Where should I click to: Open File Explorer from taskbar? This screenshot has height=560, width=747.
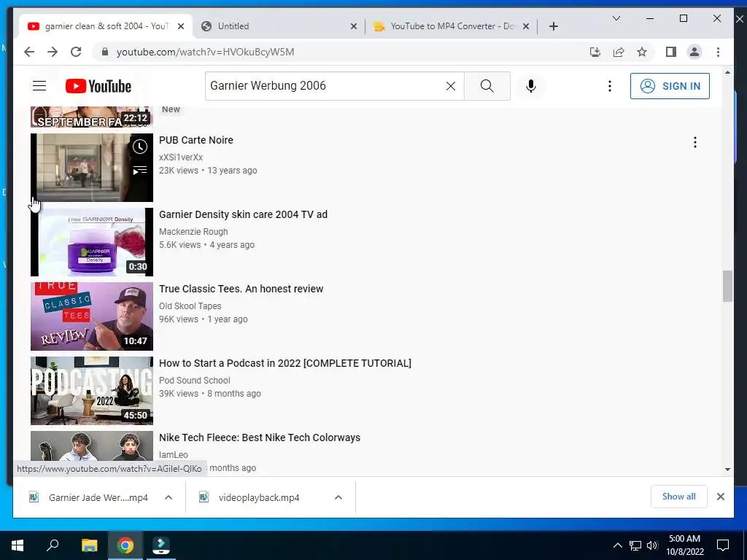click(x=89, y=545)
